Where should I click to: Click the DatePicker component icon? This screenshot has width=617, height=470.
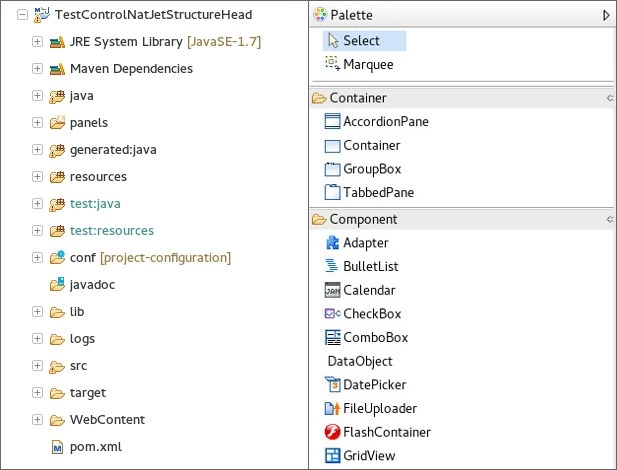pyautogui.click(x=332, y=385)
